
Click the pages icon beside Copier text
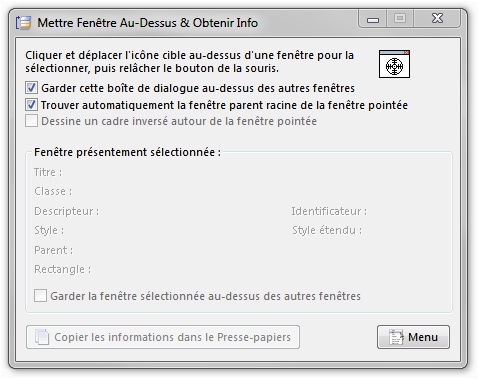(x=42, y=337)
